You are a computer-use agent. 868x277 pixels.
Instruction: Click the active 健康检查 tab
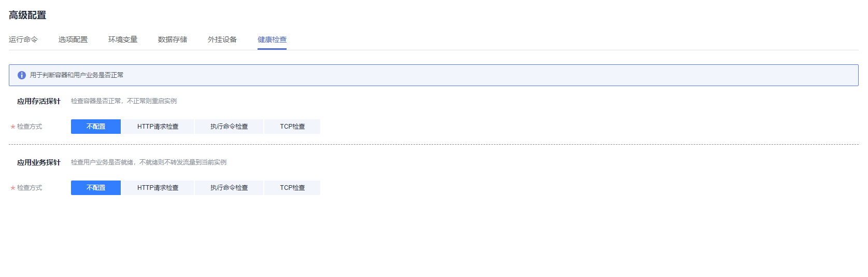(x=272, y=39)
